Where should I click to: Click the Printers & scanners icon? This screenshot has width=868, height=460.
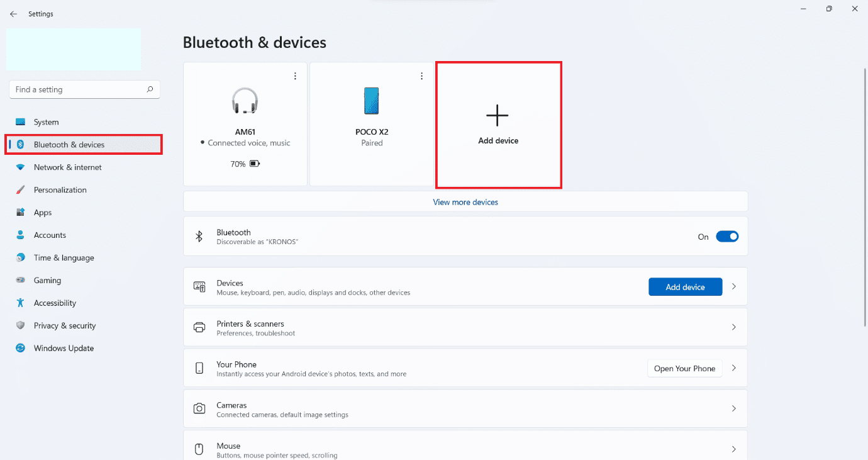point(199,327)
